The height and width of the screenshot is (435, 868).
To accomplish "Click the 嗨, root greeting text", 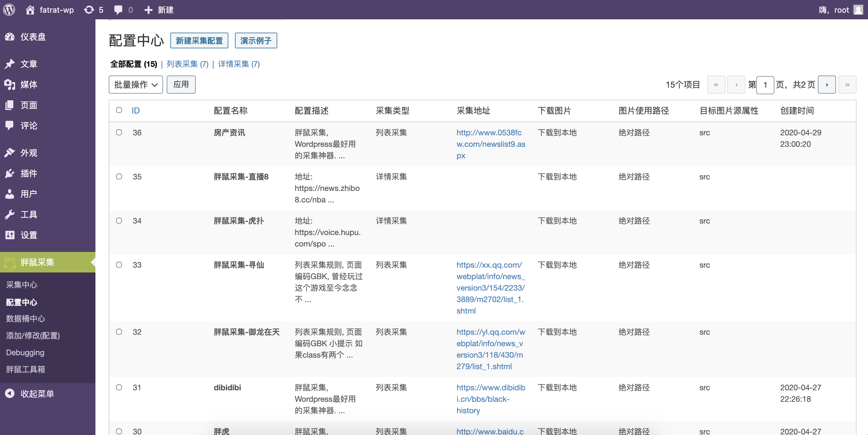I will tap(834, 10).
